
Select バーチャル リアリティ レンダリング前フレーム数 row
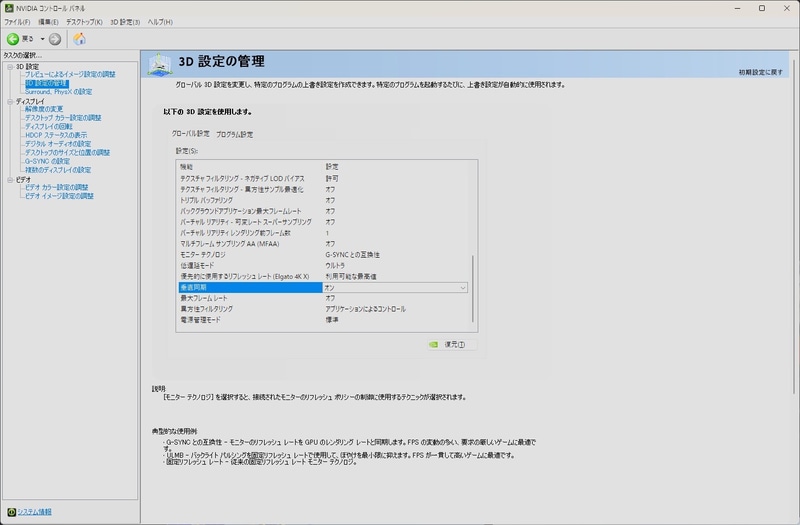pyautogui.click(x=323, y=233)
